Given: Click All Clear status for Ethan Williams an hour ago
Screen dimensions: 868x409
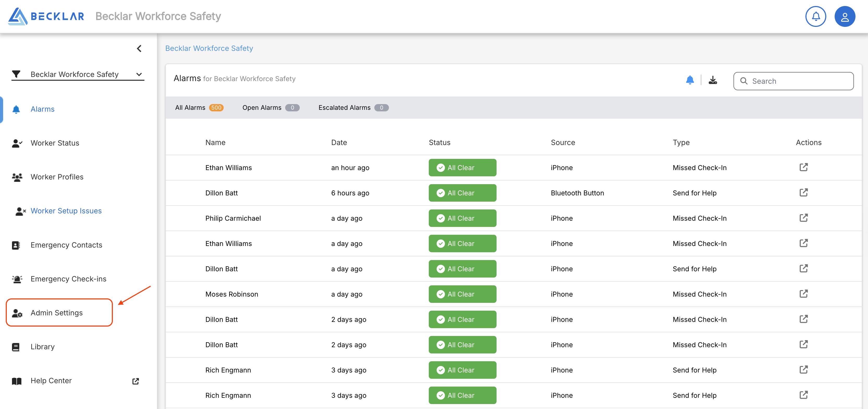Looking at the screenshot, I should coord(462,167).
